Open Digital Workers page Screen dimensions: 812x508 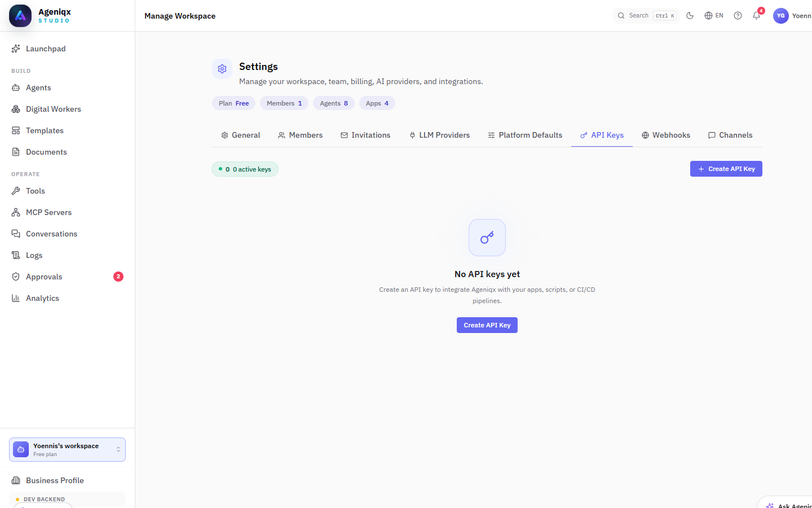click(68, 109)
